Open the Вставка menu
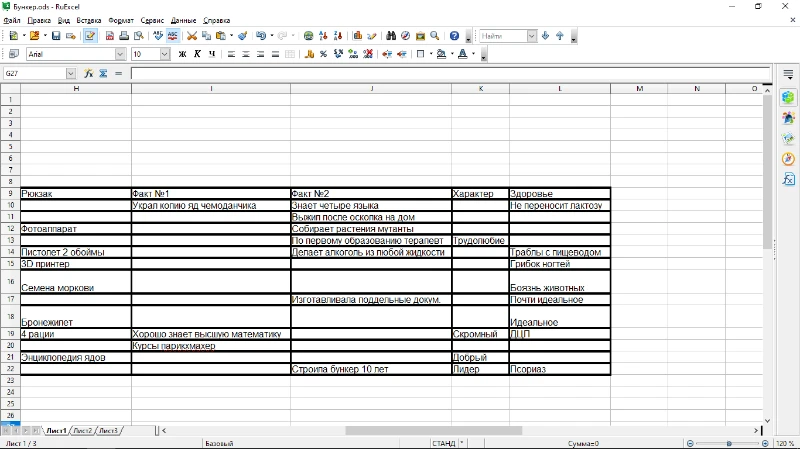Viewport: 800px width, 449px height. (x=89, y=20)
